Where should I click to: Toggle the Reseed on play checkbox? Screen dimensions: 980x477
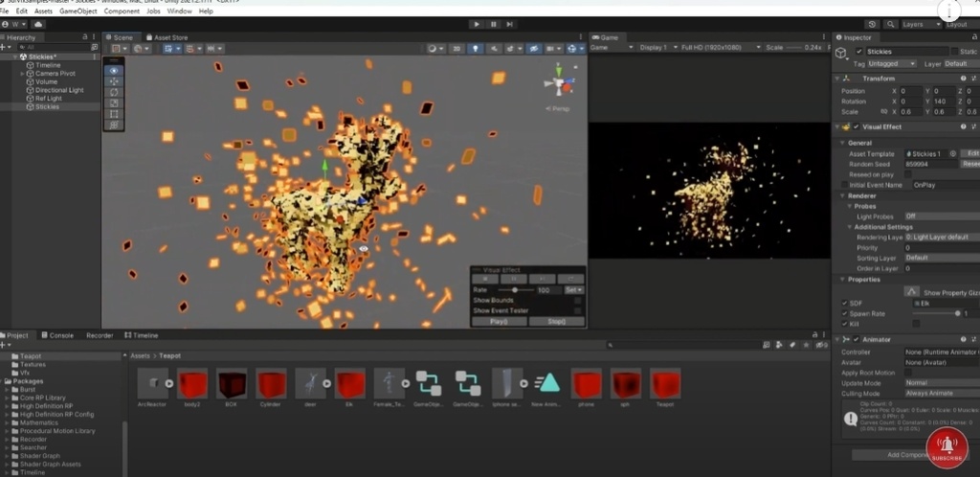click(x=908, y=174)
